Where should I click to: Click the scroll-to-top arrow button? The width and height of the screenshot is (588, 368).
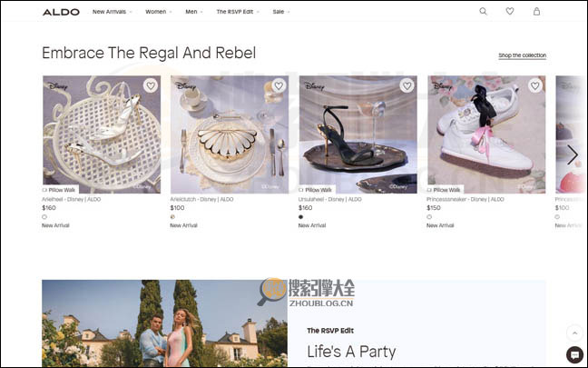point(573,333)
